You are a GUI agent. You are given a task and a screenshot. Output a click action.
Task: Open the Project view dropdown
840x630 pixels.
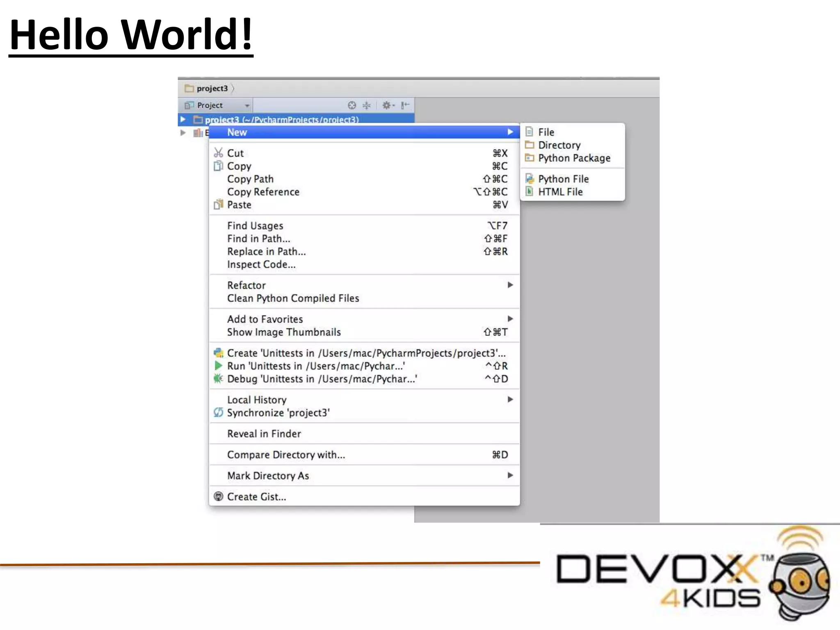point(247,105)
